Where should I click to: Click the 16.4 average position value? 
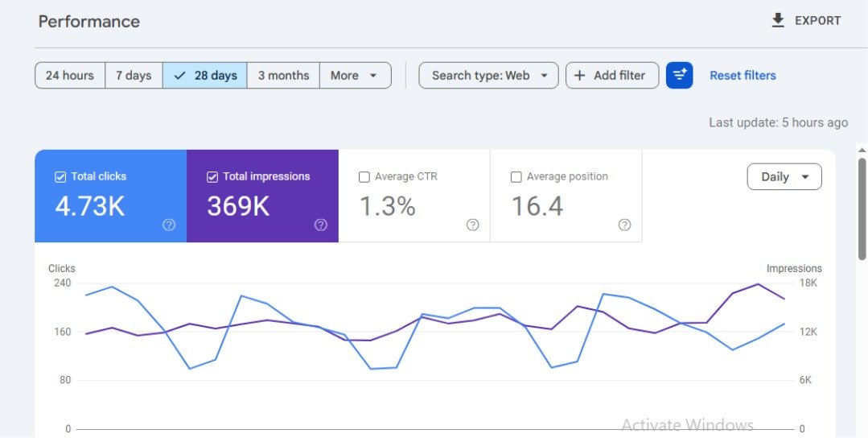click(537, 206)
